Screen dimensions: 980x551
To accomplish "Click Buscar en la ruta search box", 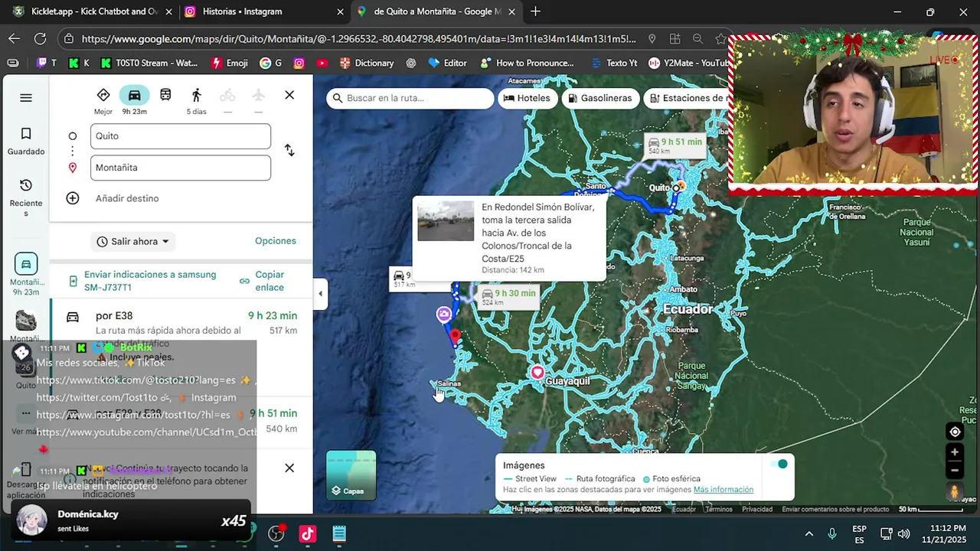I will 410,98.
